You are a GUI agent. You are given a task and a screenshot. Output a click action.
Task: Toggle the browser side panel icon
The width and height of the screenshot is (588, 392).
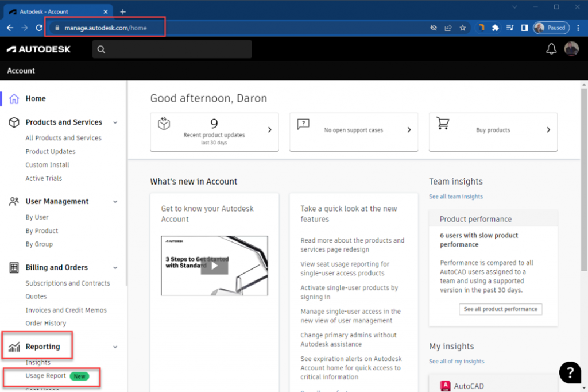[x=524, y=28]
